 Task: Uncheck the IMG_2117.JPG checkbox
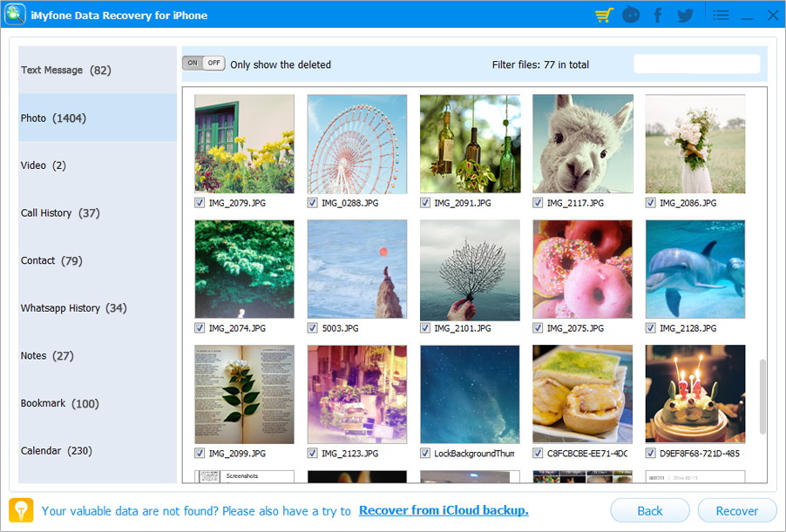pos(539,203)
